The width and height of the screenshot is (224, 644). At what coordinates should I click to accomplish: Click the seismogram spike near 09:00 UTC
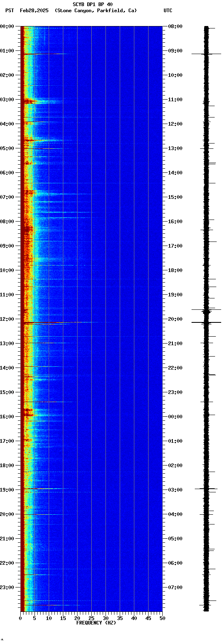point(206,54)
